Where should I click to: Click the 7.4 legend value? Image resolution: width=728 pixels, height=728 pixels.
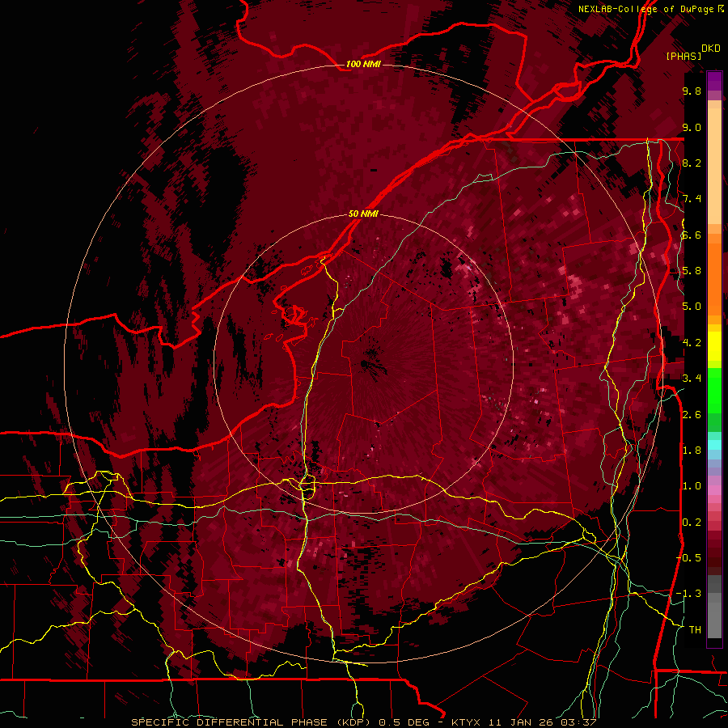[692, 199]
